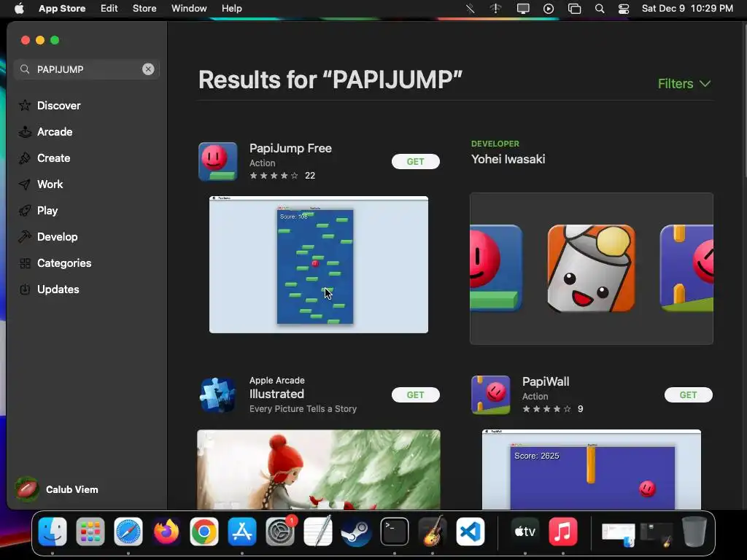Open System Settings from the Dock
This screenshot has height=560, width=747.
pyautogui.click(x=280, y=532)
